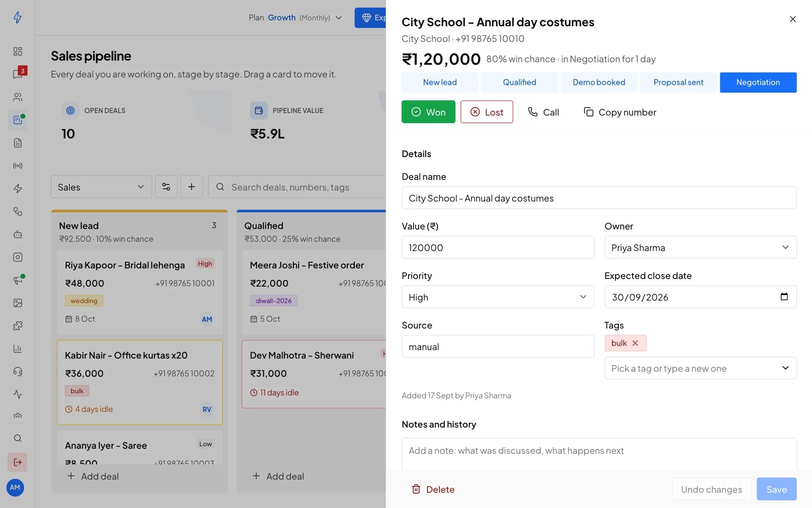This screenshot has width=812, height=508.
Task: Open the calendar picker in Expected close date
Action: pyautogui.click(x=784, y=297)
